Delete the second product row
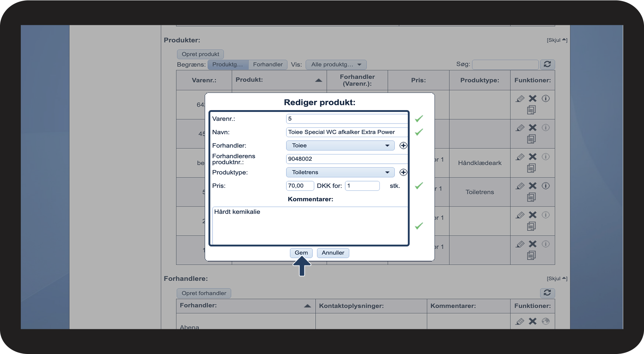 point(533,128)
